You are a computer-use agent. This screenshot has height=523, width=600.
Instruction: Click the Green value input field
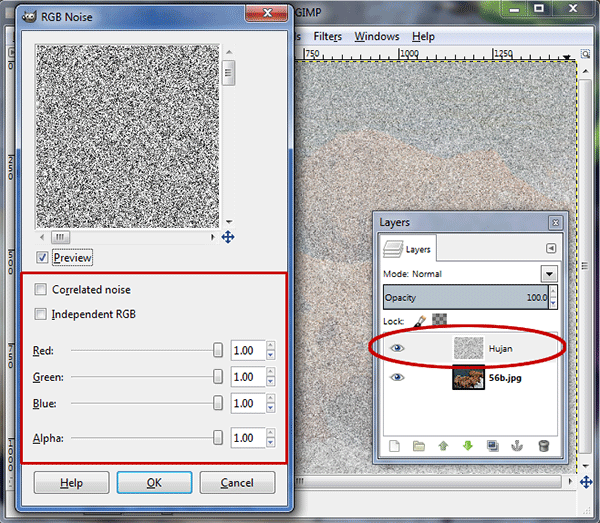click(248, 377)
